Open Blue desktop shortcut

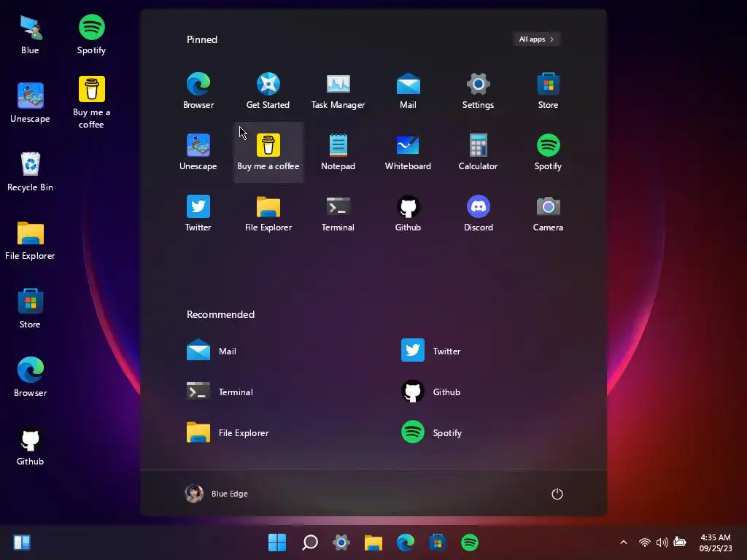[x=30, y=35]
